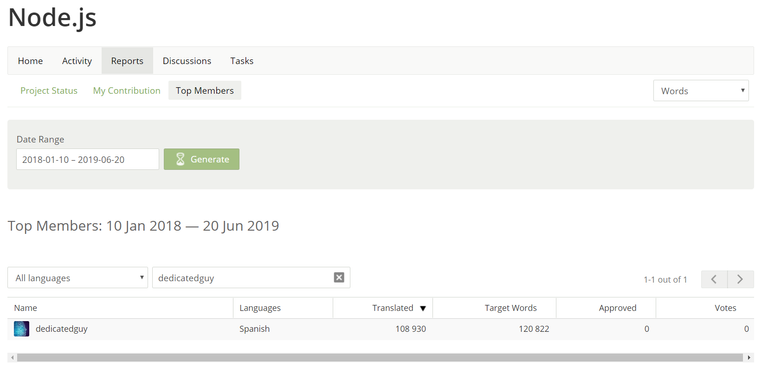
Task: Open the Discussions tab
Action: (187, 61)
